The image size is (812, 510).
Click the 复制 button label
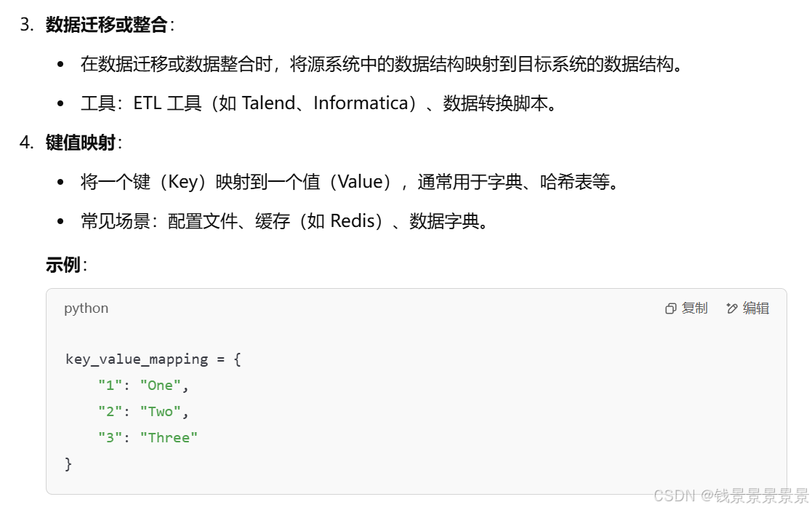(x=694, y=308)
